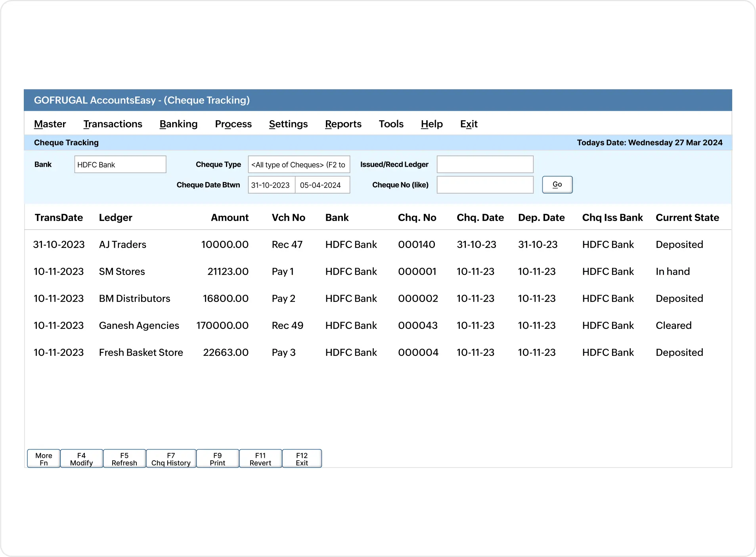Open the Cheque Type dropdown
The width and height of the screenshot is (756, 557).
point(299,164)
